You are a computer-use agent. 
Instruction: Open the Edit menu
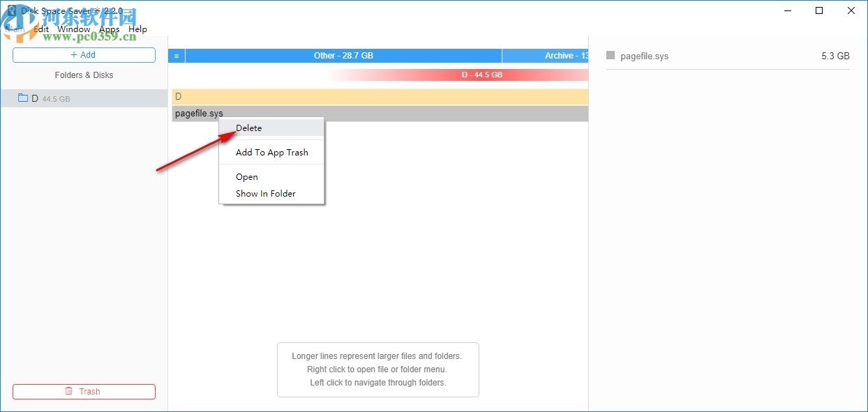(40, 29)
